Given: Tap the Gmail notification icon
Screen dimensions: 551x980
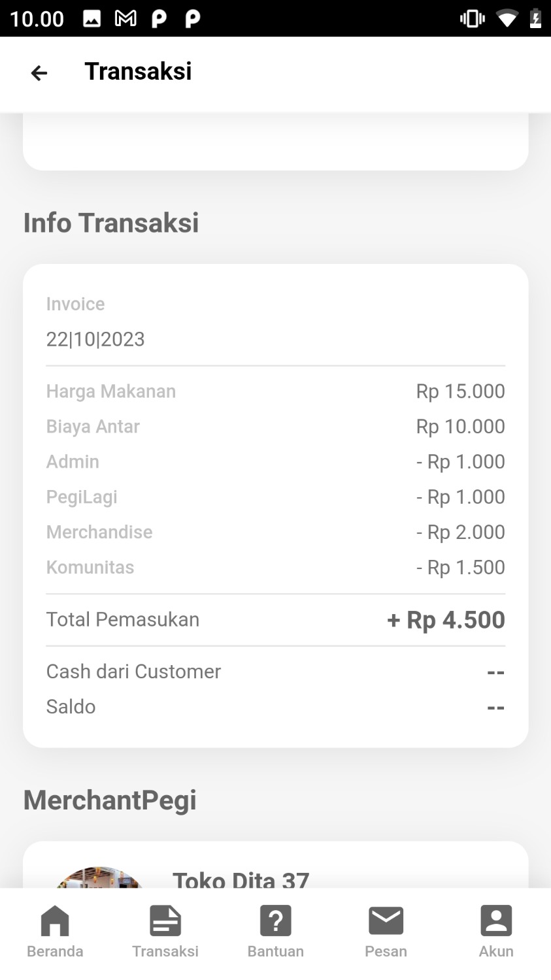Looking at the screenshot, I should [x=125, y=19].
